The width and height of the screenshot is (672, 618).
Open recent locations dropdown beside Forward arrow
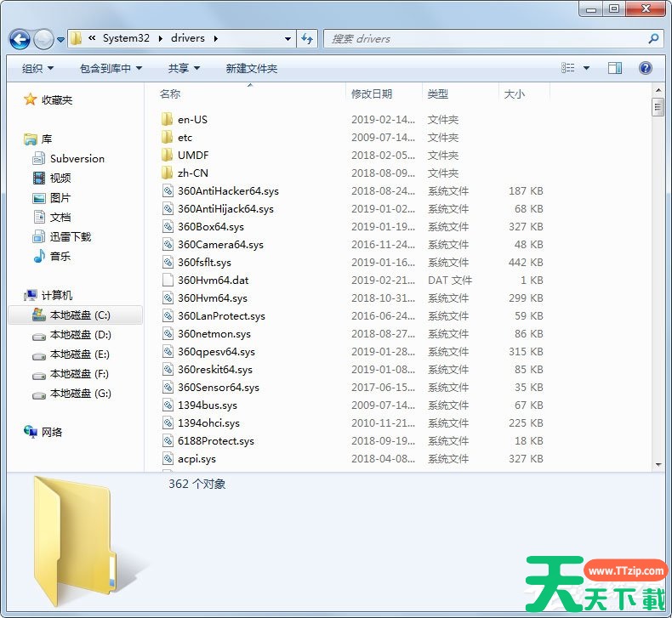(61, 40)
